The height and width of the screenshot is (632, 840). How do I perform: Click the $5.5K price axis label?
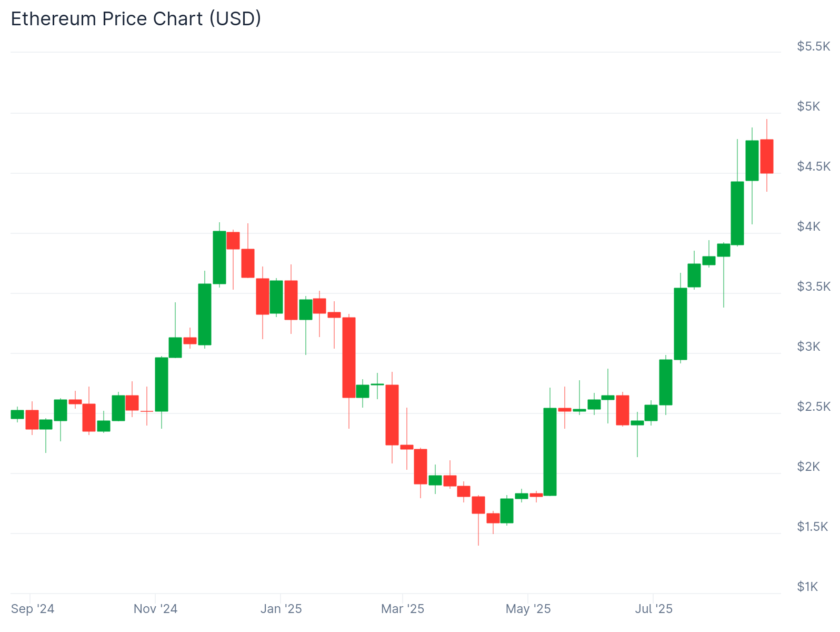pos(813,46)
